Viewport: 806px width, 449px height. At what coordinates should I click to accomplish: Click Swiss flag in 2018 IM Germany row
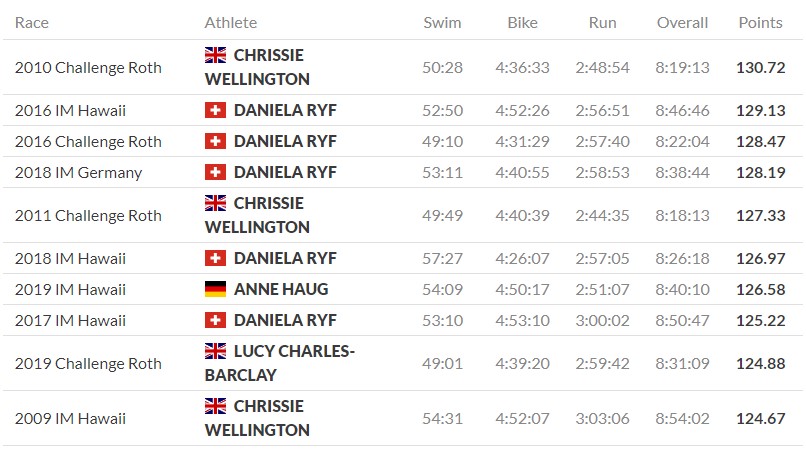215,172
